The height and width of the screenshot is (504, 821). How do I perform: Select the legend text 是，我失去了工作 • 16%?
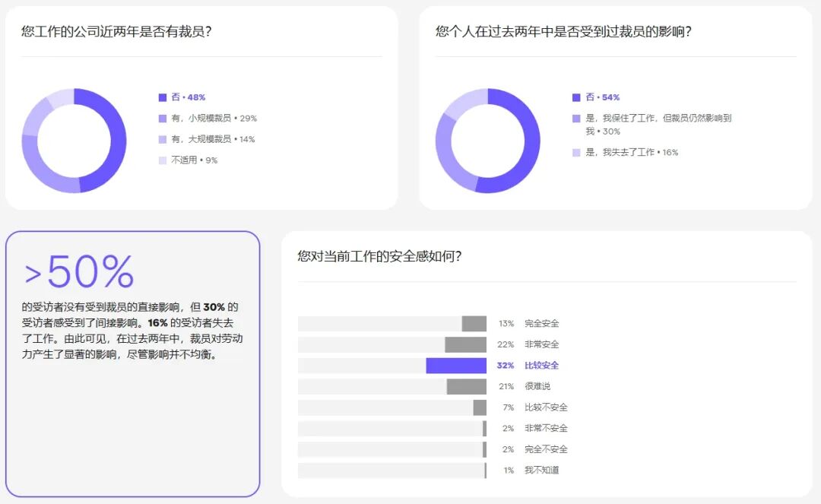click(632, 152)
